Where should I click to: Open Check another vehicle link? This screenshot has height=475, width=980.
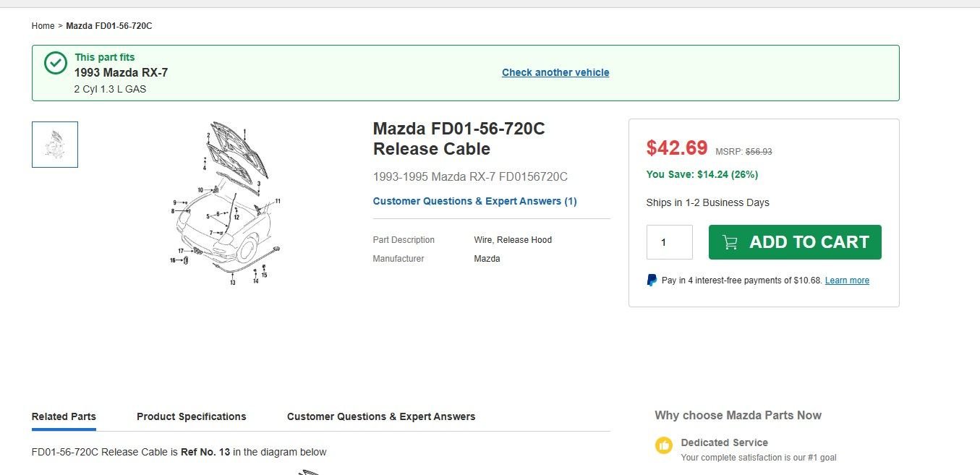(x=555, y=72)
